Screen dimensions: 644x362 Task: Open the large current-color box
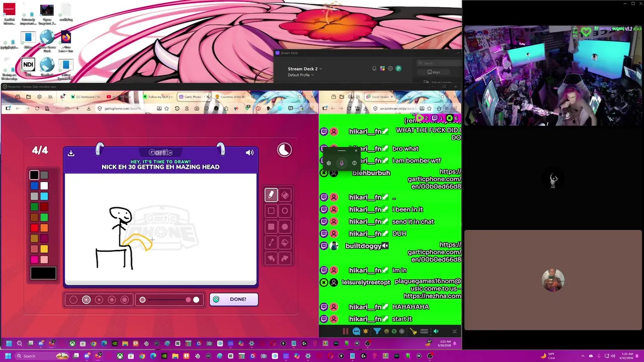click(43, 274)
